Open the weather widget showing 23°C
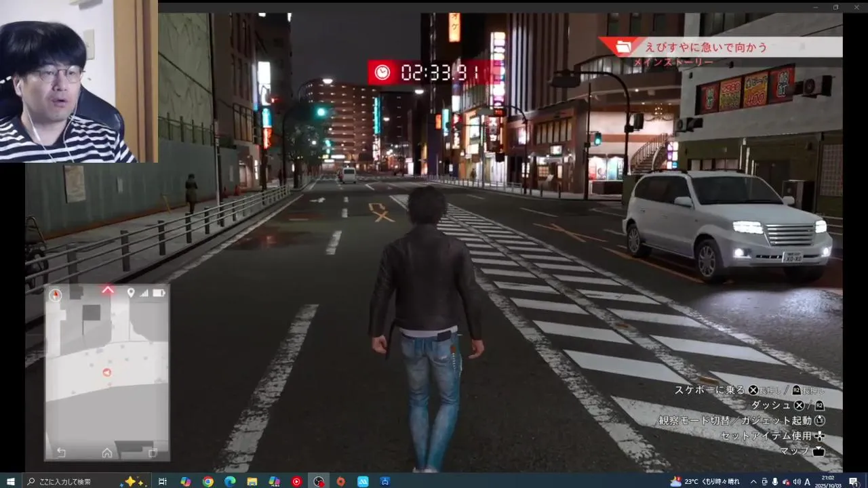The height and width of the screenshot is (488, 868). click(x=706, y=481)
